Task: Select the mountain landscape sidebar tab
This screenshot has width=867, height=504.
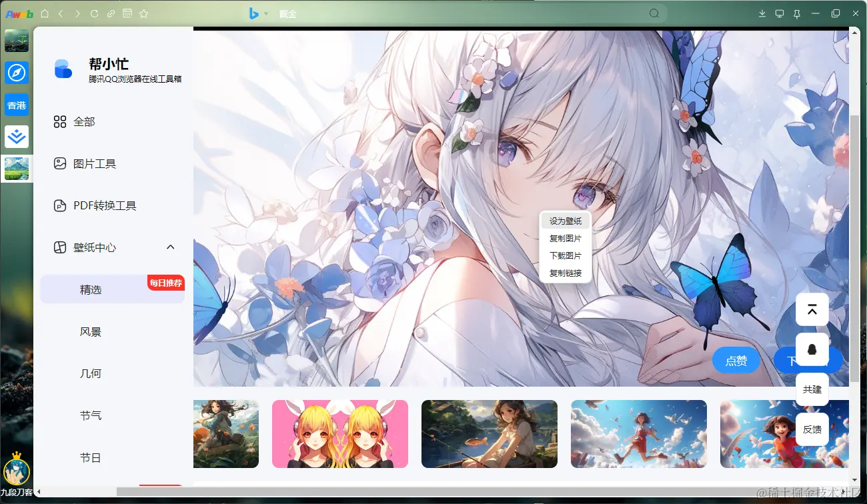Action: 16,169
